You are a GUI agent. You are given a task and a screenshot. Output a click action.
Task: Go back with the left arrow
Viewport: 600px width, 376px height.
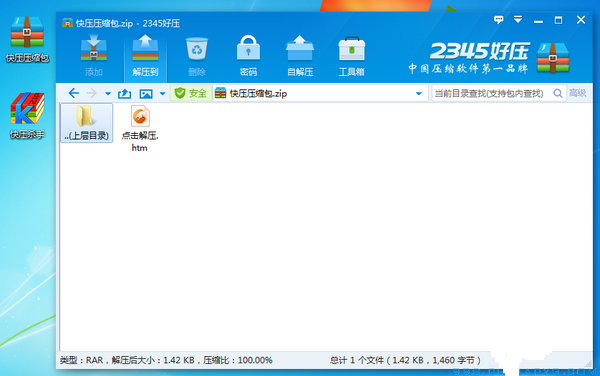(73, 93)
